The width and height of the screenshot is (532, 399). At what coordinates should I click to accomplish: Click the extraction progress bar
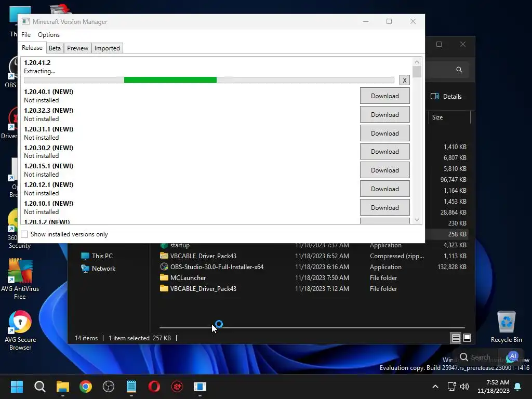pos(209,80)
